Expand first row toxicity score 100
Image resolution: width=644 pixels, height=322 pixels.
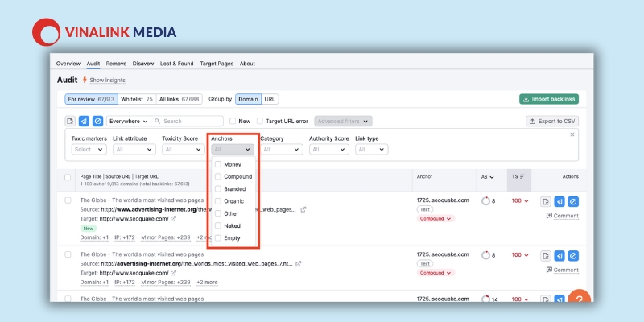pos(520,200)
